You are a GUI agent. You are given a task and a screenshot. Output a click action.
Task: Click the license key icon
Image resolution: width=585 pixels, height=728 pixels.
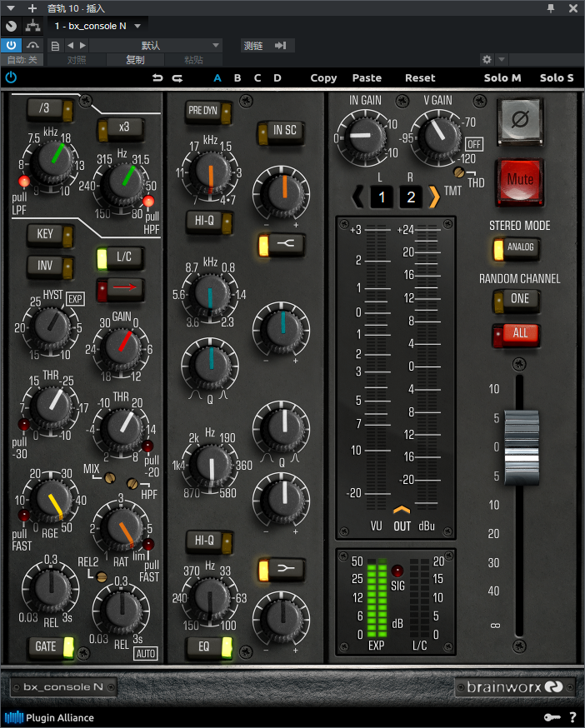pos(552,718)
